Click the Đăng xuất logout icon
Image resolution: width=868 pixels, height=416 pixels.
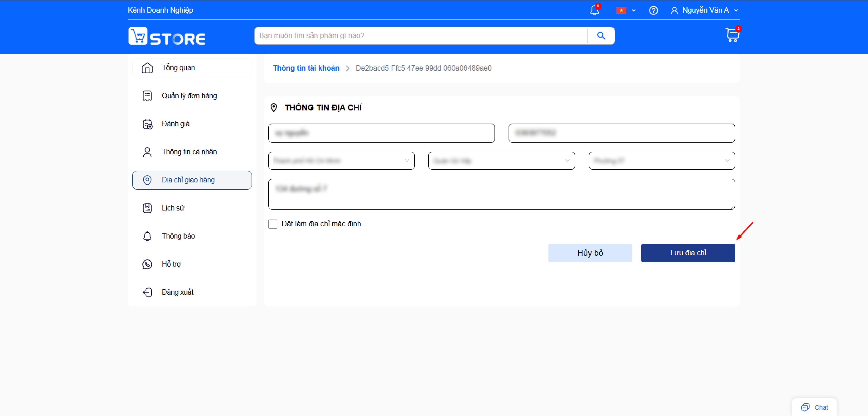[147, 292]
